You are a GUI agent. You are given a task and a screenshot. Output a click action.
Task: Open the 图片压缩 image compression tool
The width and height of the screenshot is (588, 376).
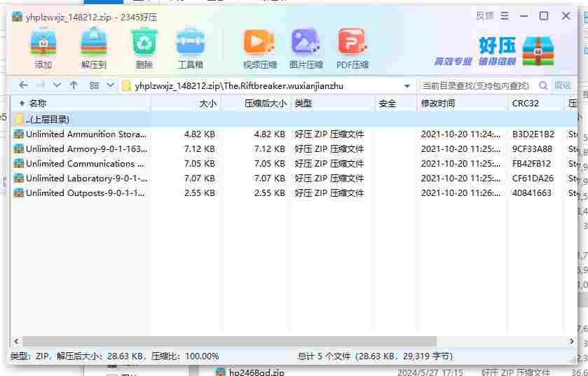tap(306, 48)
